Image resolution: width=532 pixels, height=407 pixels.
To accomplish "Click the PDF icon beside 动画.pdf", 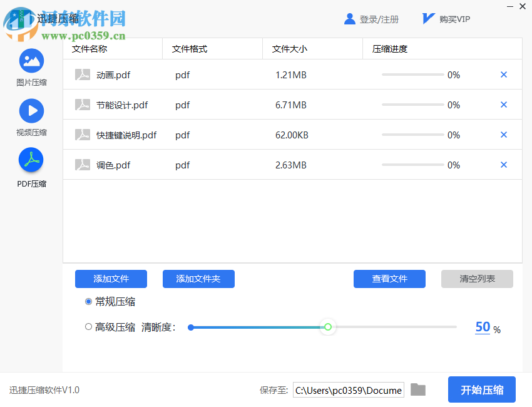I will click(x=83, y=75).
